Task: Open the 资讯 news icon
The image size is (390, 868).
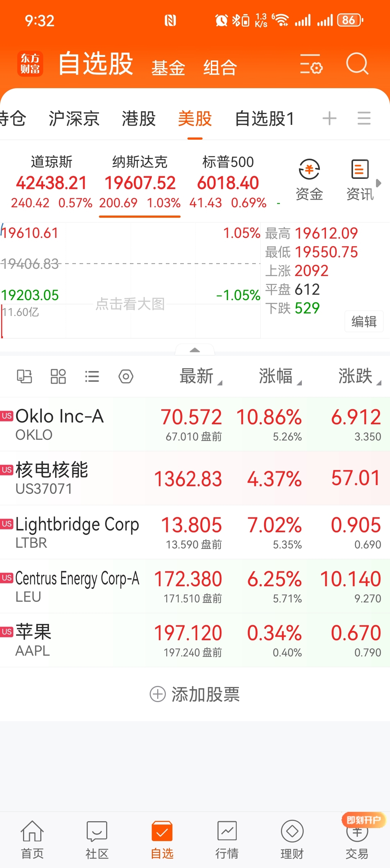Action: click(360, 180)
